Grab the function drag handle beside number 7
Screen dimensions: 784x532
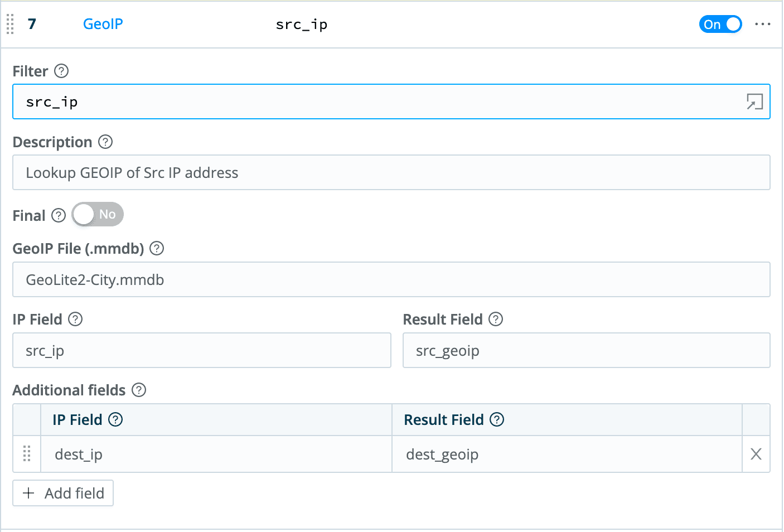coord(9,25)
